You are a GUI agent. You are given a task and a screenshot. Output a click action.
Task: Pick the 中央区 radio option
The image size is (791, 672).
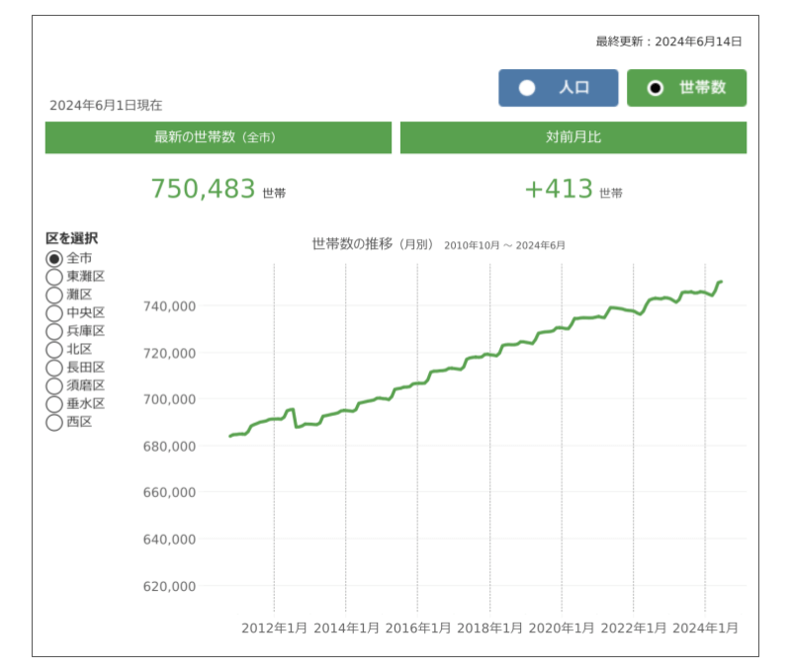[54, 313]
